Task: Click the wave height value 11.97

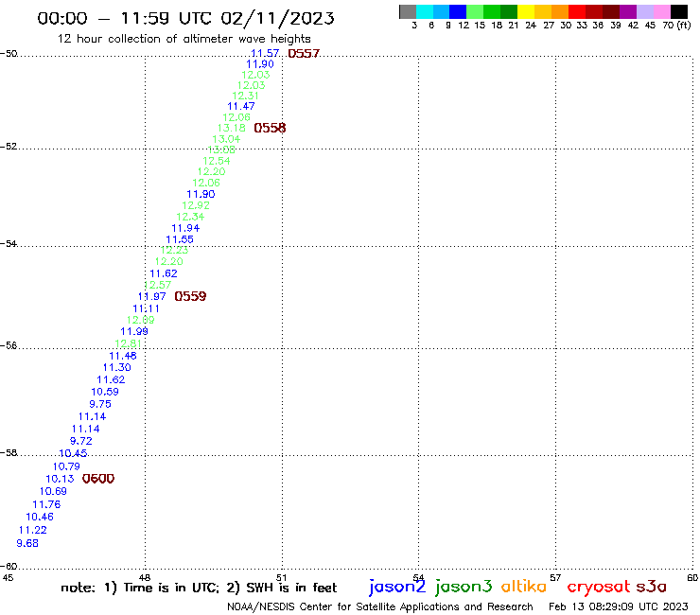Action: 151,296
